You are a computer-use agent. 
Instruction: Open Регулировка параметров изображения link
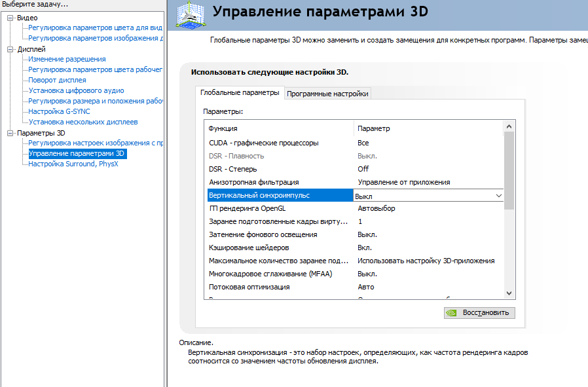pos(96,38)
